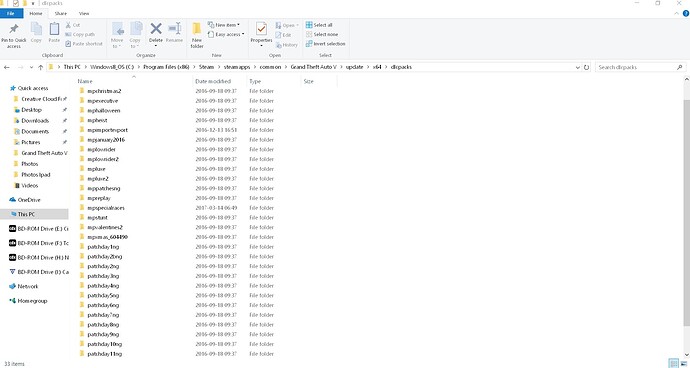Click the Pin to Quick access icon
This screenshot has height=368, width=690.
(14, 29)
